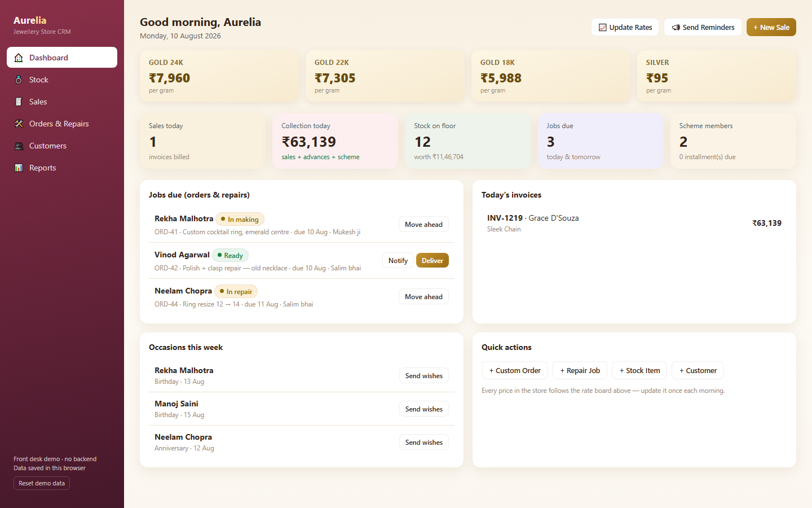Send wishes to Rekha Malhotra for birthday
This screenshot has height=508, width=812.
point(423,375)
